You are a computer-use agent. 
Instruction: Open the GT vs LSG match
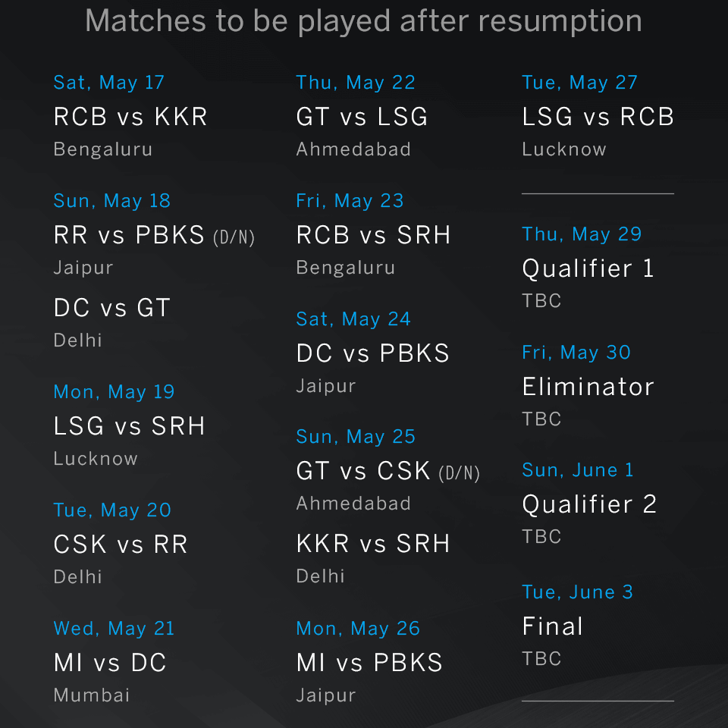tap(362, 117)
